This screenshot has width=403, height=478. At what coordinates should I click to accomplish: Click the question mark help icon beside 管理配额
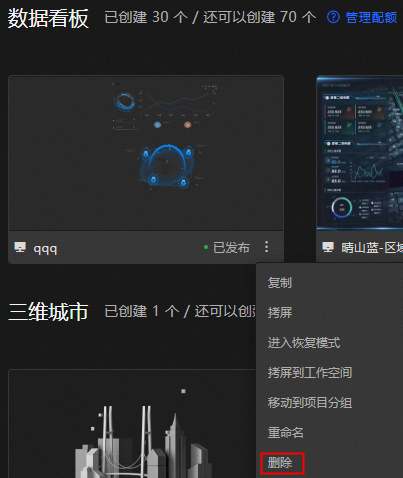click(x=333, y=17)
